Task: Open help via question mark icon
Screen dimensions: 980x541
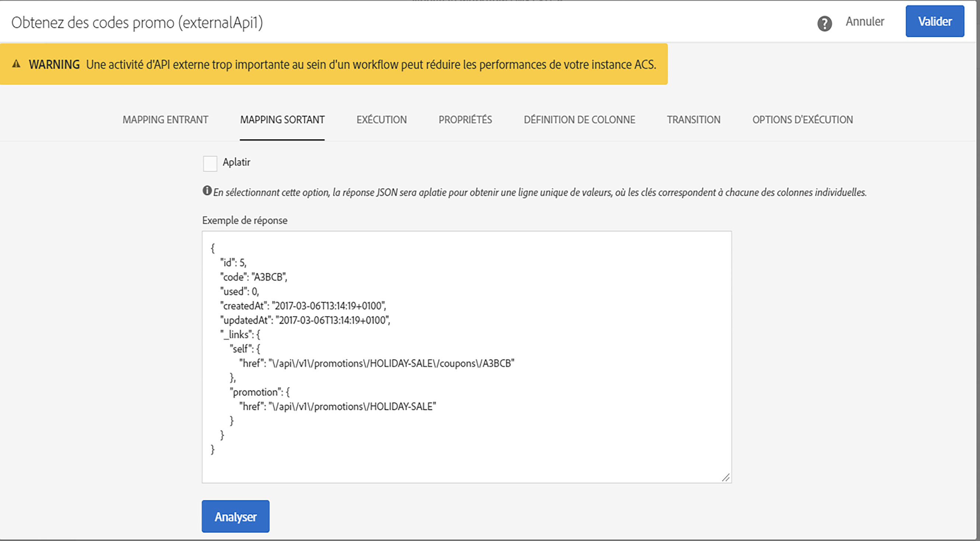Action: click(824, 24)
